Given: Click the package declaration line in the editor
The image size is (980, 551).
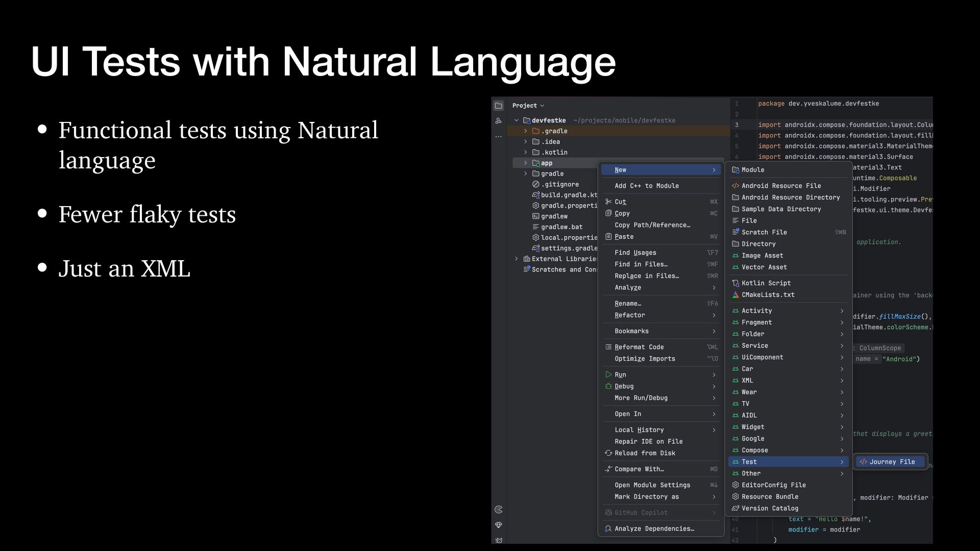Looking at the screenshot, I should tap(818, 104).
